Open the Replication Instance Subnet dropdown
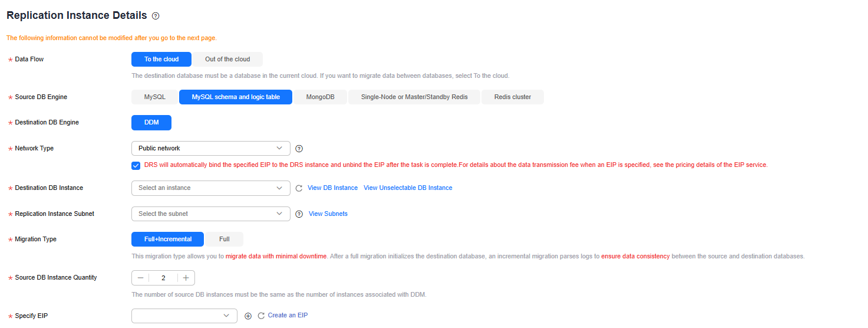 (211, 214)
